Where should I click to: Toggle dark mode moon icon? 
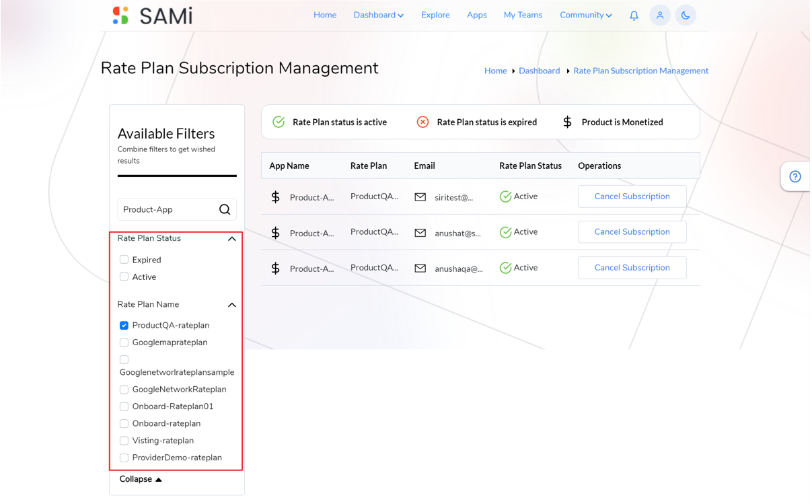point(686,15)
